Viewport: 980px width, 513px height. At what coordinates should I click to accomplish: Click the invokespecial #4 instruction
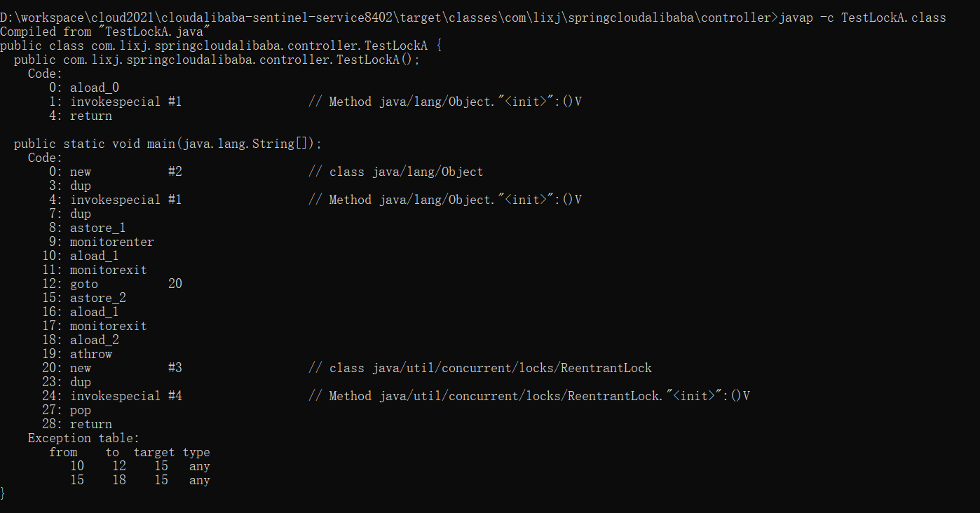tap(125, 396)
